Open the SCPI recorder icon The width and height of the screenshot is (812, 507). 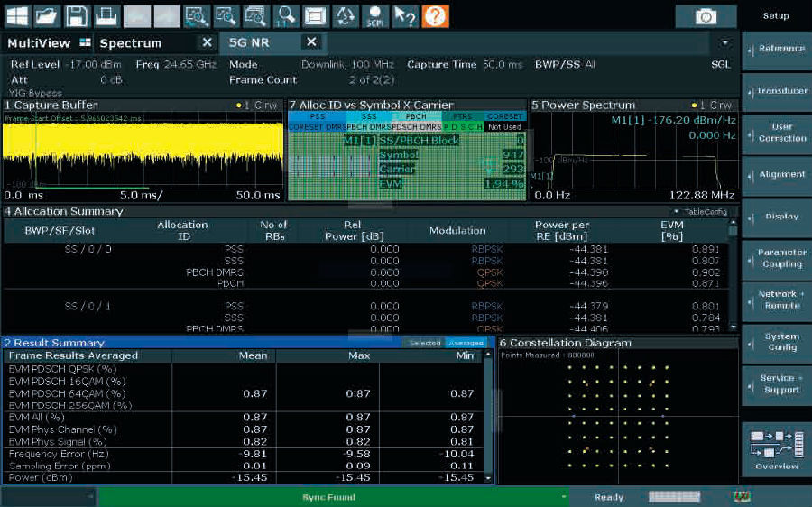375,16
